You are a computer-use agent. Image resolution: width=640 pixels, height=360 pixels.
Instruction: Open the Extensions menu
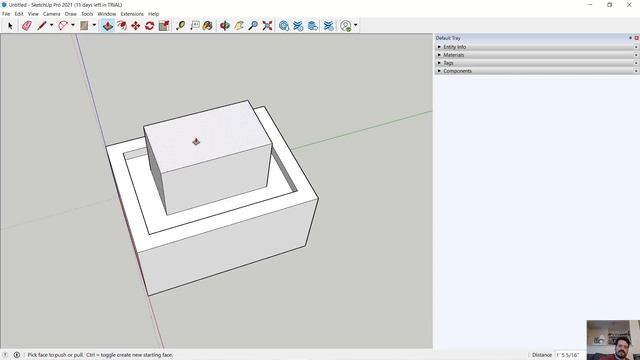(132, 14)
